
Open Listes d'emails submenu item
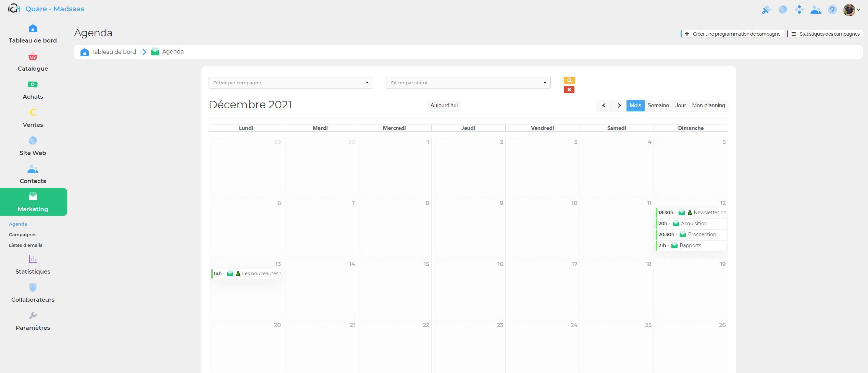coord(26,245)
